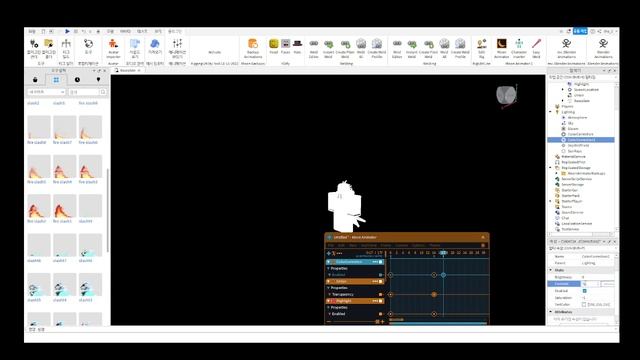This screenshot has width=640, height=360.
Task: Collapse the Lighting node in Explorer
Action: 551,112
